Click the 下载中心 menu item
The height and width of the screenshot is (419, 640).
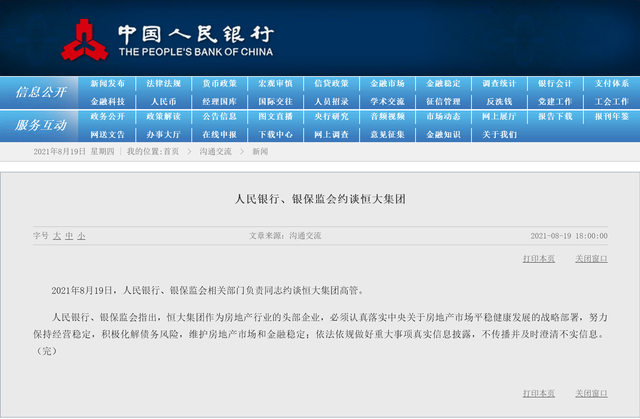click(275, 133)
